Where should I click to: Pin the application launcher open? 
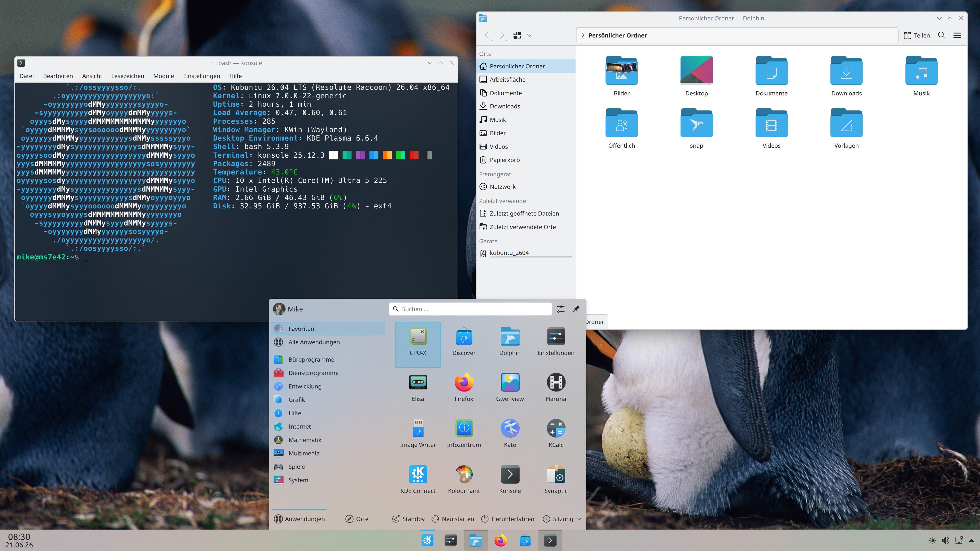pos(576,309)
